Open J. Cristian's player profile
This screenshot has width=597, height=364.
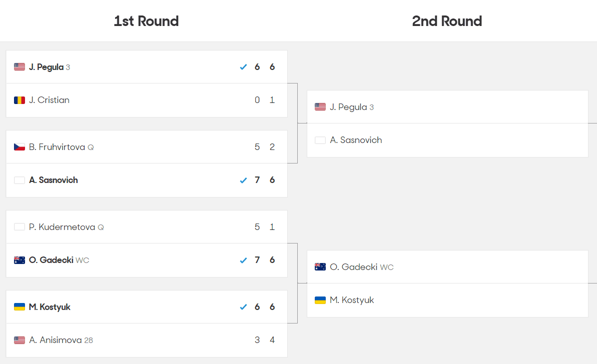tap(49, 100)
